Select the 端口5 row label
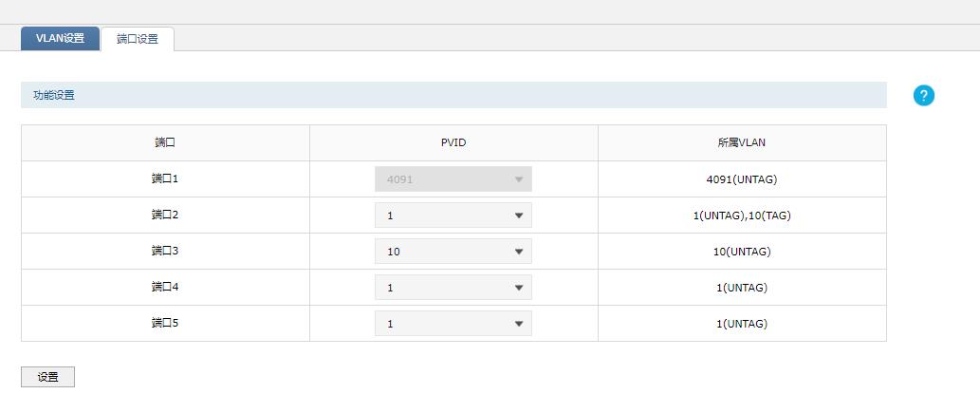Image resolution: width=980 pixels, height=394 pixels. pyautogui.click(x=165, y=324)
